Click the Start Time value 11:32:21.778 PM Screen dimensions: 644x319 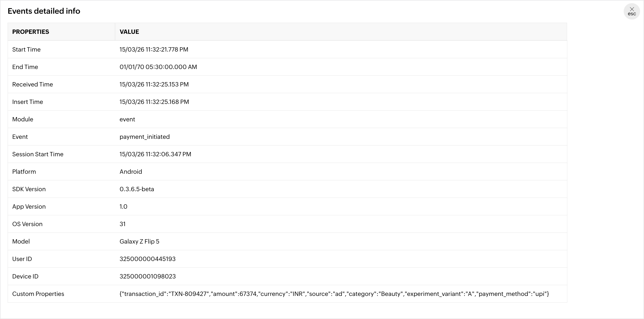pyautogui.click(x=154, y=49)
